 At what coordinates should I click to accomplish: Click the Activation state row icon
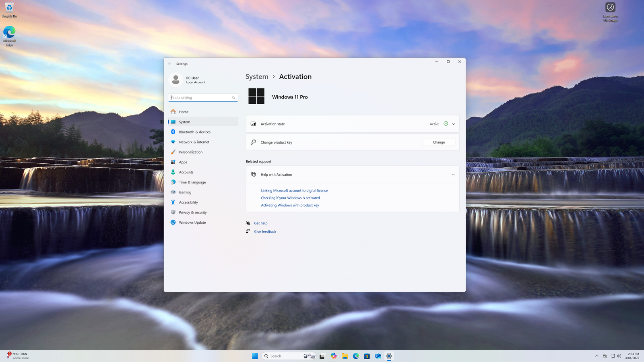coord(253,124)
